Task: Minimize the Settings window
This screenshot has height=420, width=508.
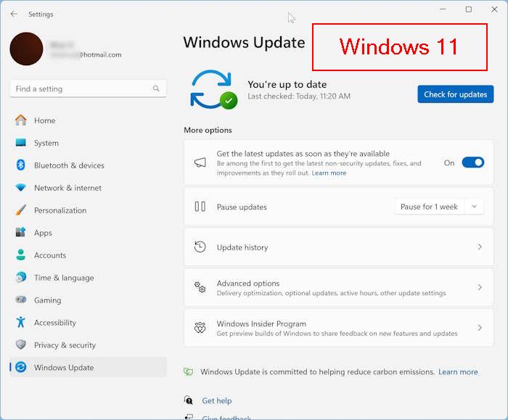Action: tap(443, 9)
